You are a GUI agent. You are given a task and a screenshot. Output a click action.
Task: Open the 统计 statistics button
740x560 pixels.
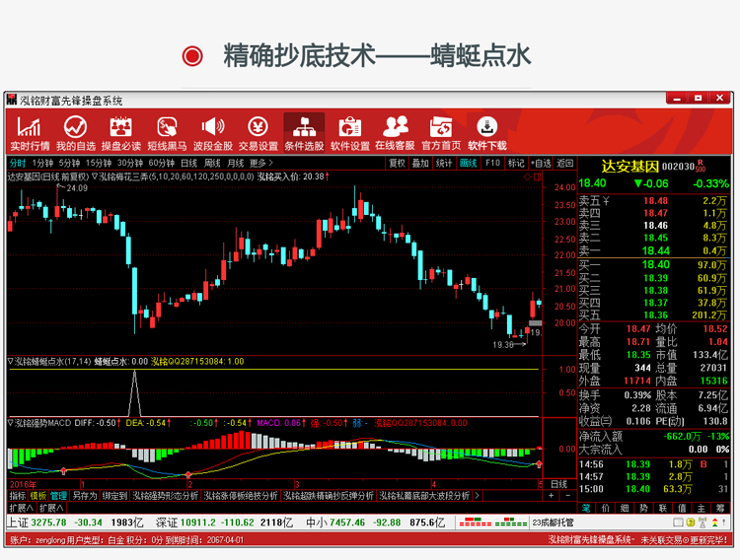click(x=444, y=164)
